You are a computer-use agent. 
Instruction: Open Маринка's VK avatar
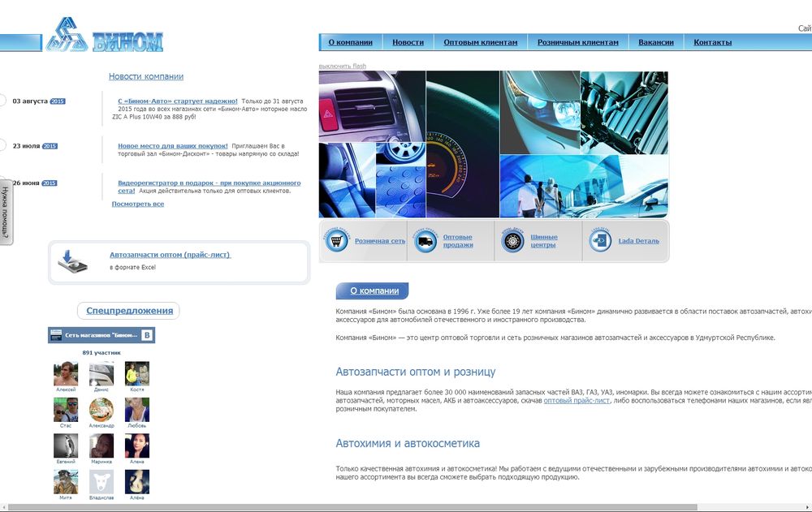coord(101,445)
